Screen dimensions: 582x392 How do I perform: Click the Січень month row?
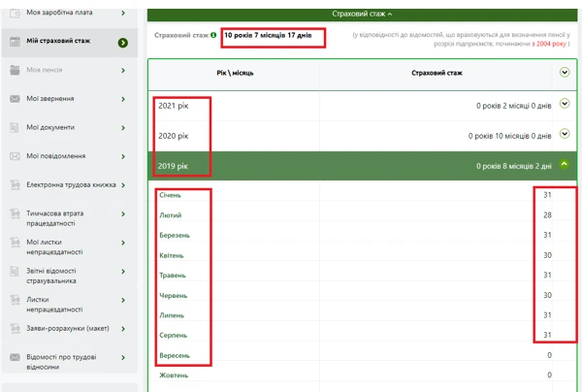tap(170, 195)
